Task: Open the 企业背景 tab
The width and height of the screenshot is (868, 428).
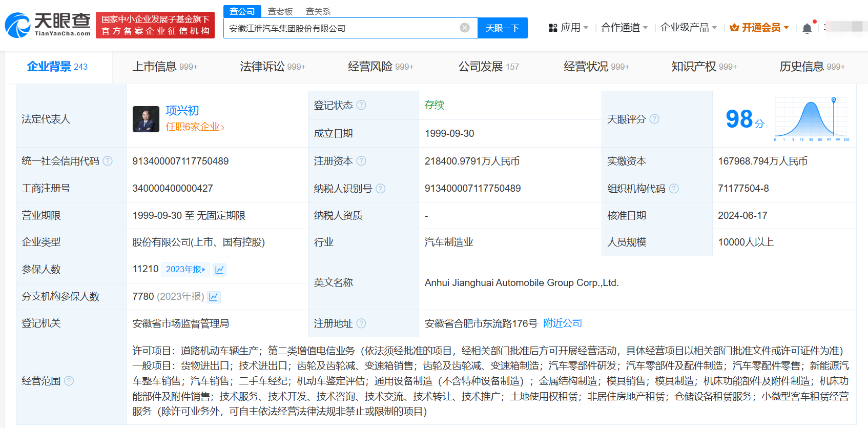Action: [x=57, y=67]
